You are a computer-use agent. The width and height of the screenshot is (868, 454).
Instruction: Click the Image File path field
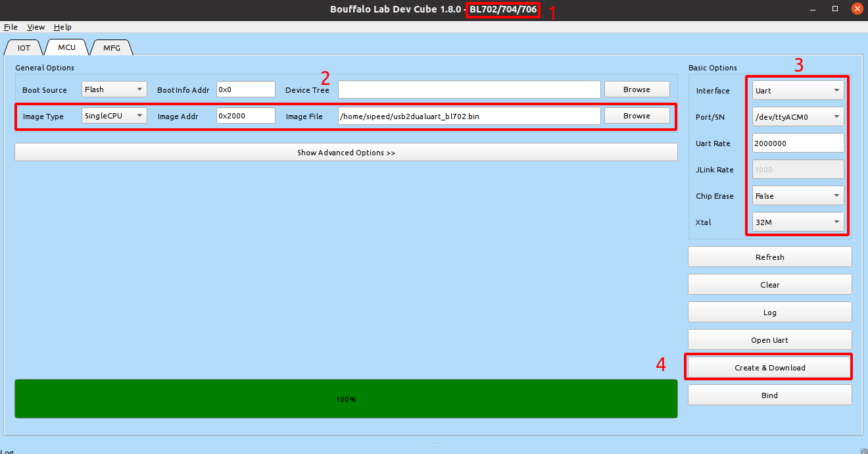[x=470, y=116]
